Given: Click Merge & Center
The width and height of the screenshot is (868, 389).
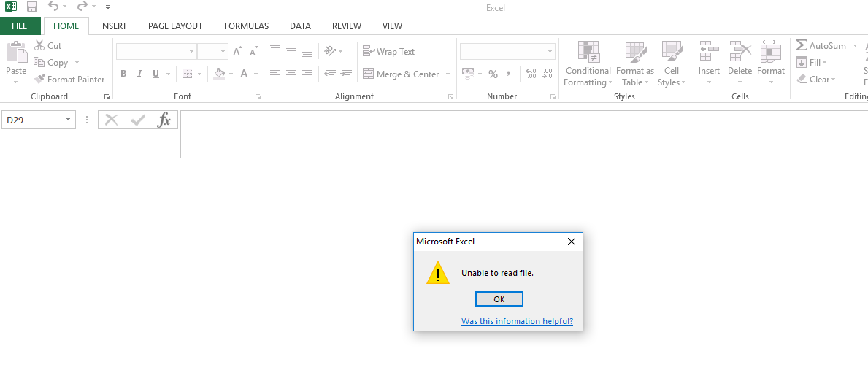Looking at the screenshot, I should click(x=401, y=74).
